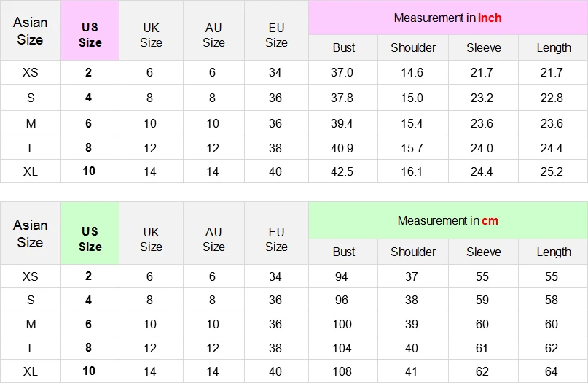The width and height of the screenshot is (588, 383).
Task: Select the 42.5 bust measurement cell
Action: (x=342, y=172)
